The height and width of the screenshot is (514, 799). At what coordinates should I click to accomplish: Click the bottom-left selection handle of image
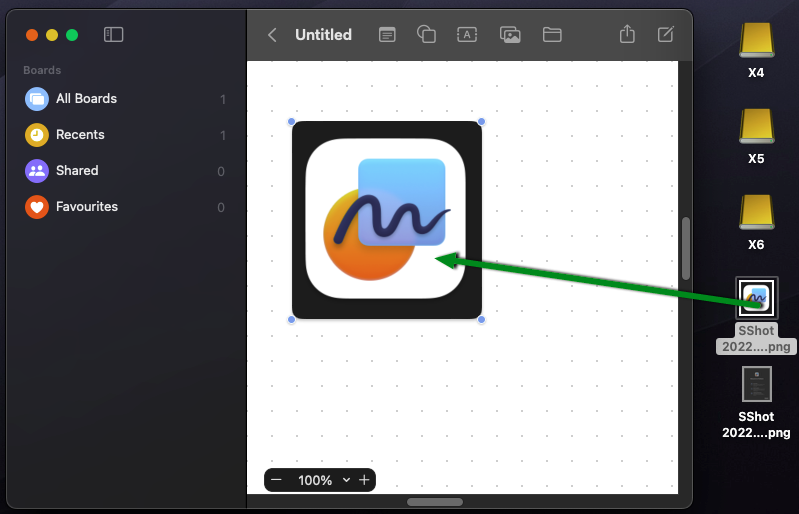coord(291,319)
